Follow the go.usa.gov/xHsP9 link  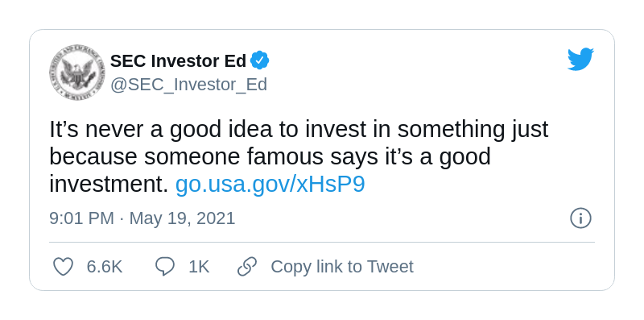point(270,185)
